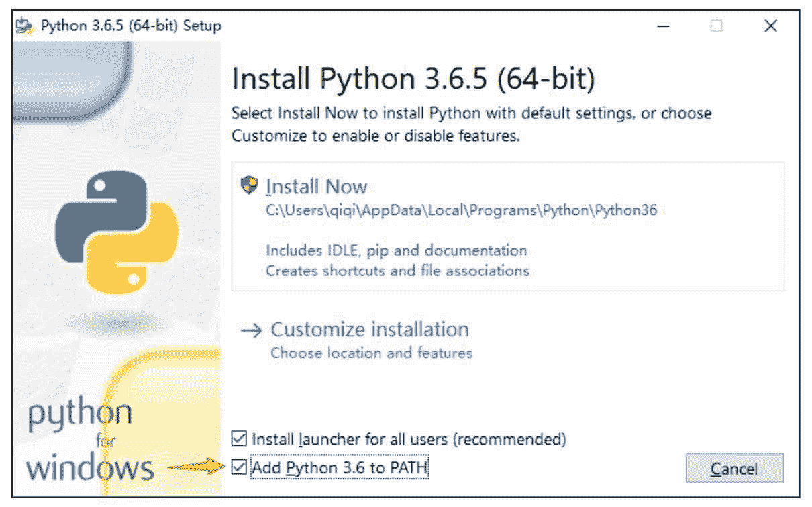Close the Python 3.6.5 Setup window
Screen dimensions: 812x507
(770, 26)
